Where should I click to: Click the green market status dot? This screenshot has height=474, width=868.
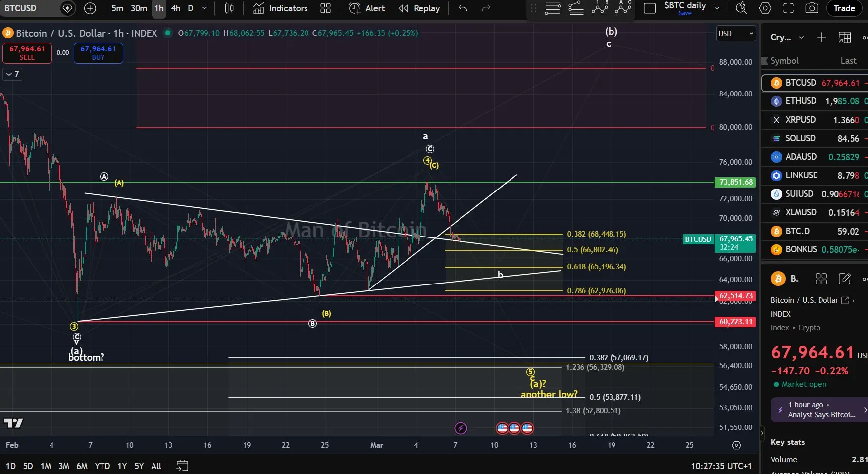pos(168,33)
